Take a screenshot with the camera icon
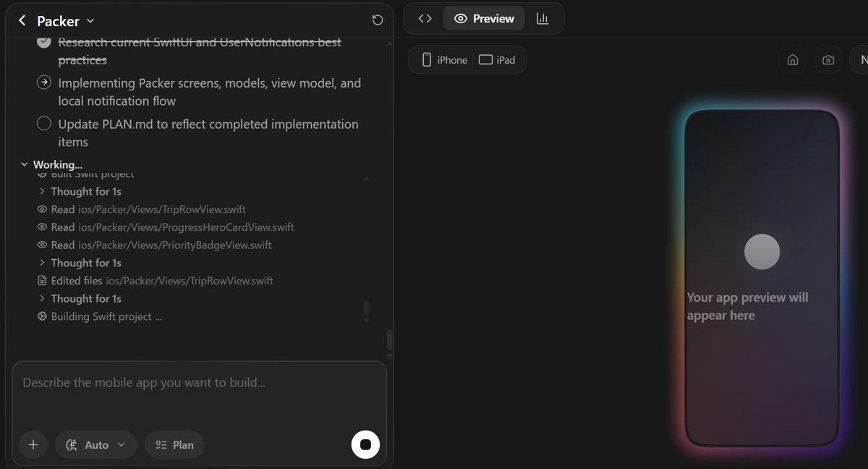 pos(828,60)
